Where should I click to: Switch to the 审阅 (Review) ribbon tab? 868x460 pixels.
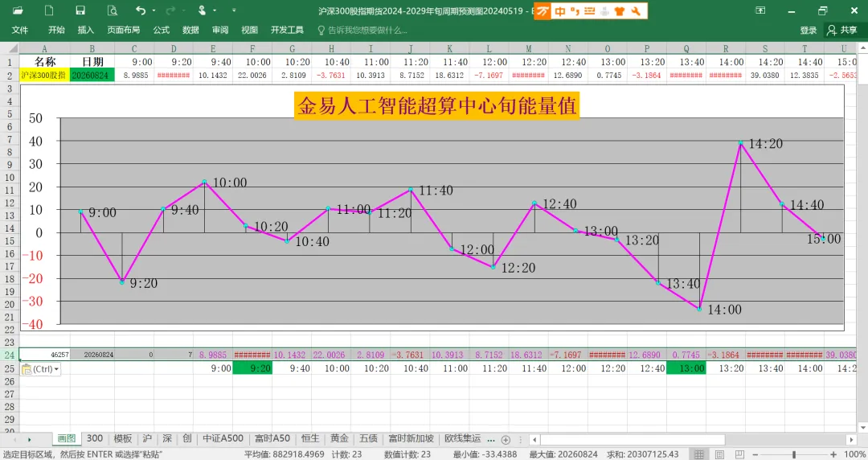point(220,30)
